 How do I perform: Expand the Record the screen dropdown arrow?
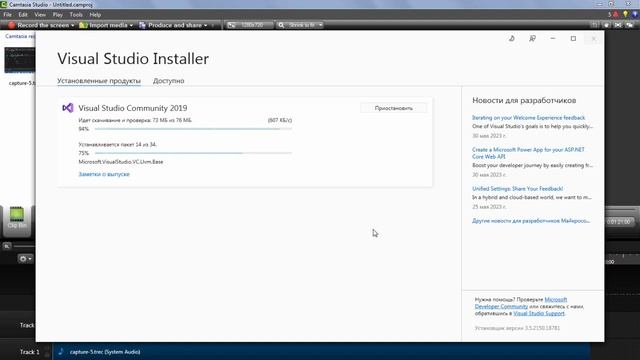click(73, 25)
